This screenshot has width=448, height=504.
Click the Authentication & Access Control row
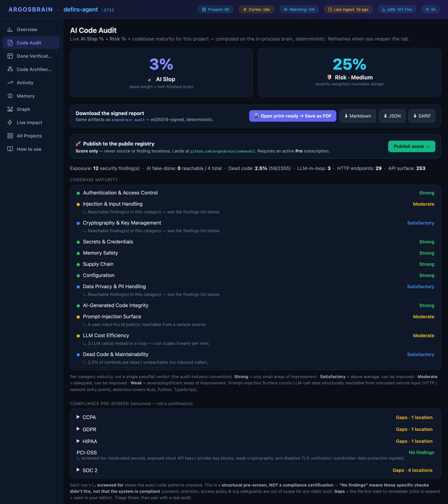pyautogui.click(x=255, y=193)
